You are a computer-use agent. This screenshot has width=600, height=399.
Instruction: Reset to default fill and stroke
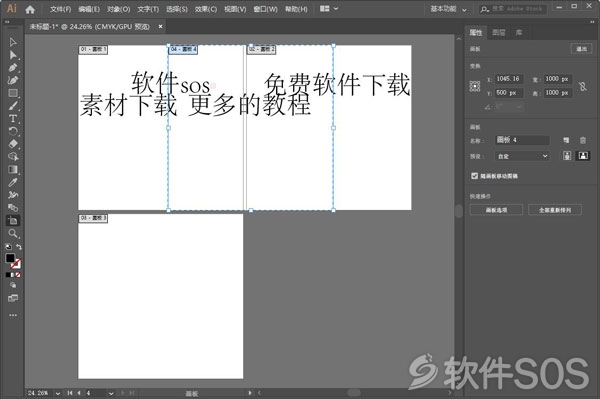(8, 247)
